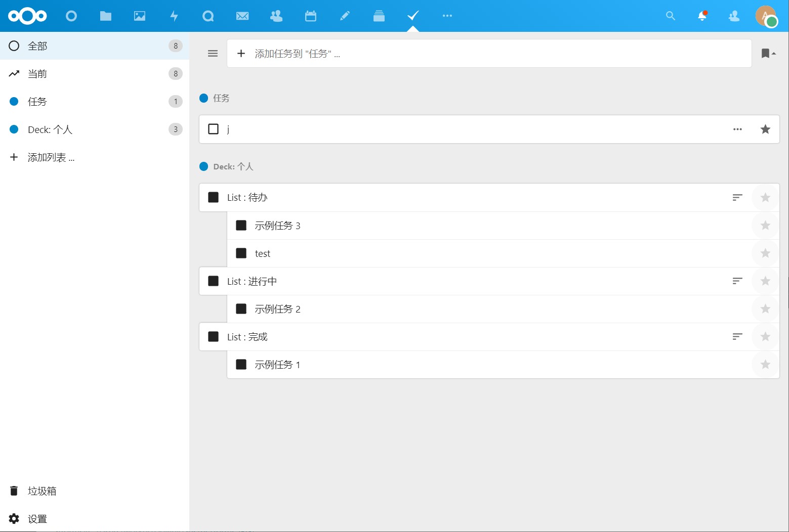Collapse subtasks of List : 进行中
This screenshot has height=532, width=789.
[737, 281]
